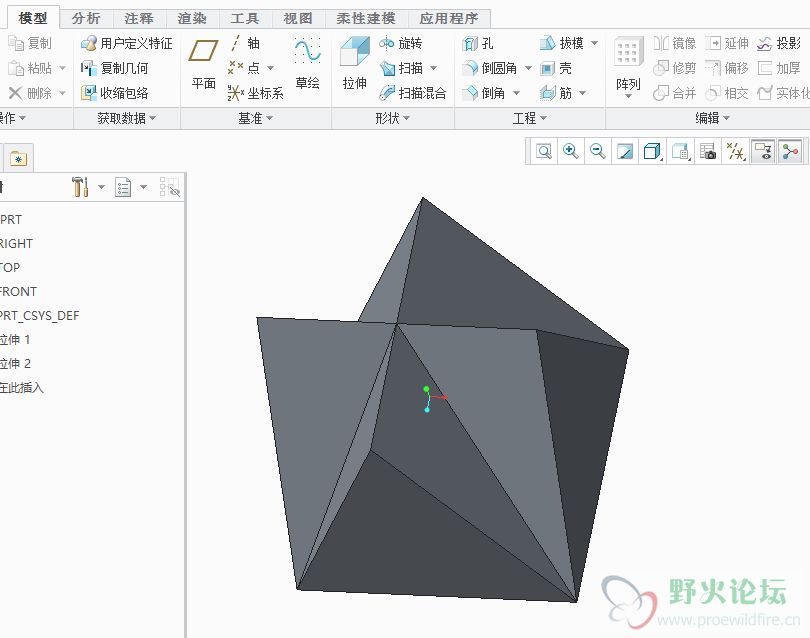Switch to the 工具 tab

coord(245,18)
